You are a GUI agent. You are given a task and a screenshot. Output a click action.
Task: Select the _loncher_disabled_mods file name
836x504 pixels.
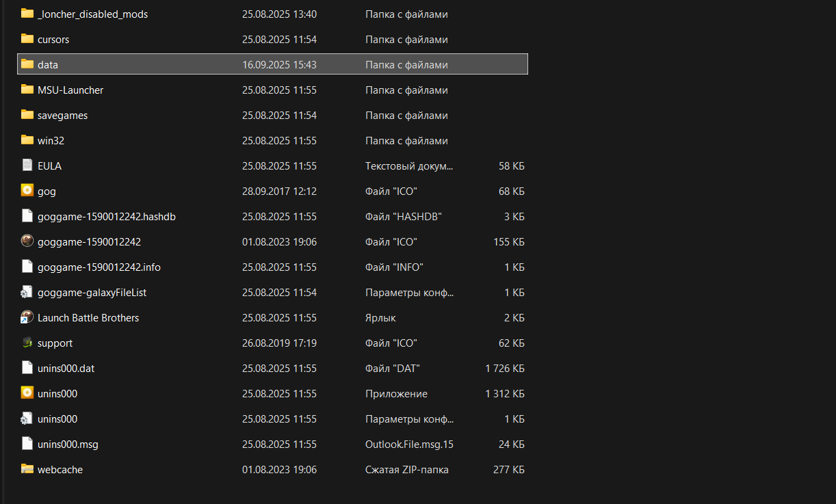[x=92, y=14]
